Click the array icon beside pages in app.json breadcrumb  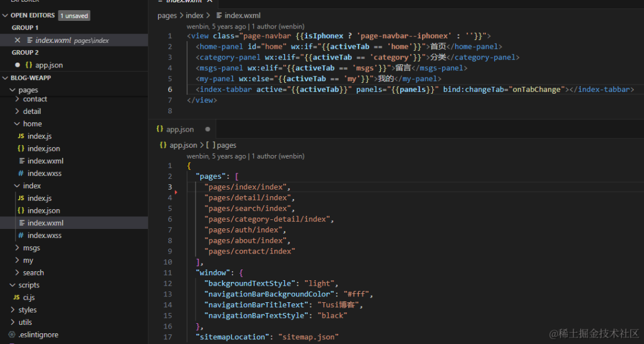(x=210, y=145)
